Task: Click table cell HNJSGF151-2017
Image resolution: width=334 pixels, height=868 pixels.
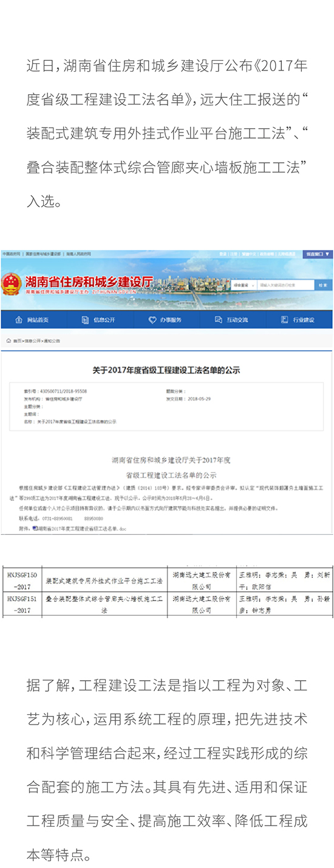Action: point(22,604)
